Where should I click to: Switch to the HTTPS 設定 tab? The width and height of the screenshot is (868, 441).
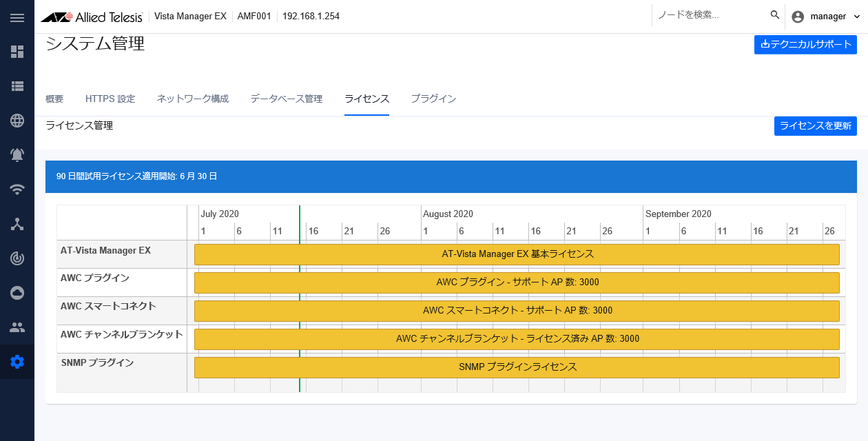110,99
